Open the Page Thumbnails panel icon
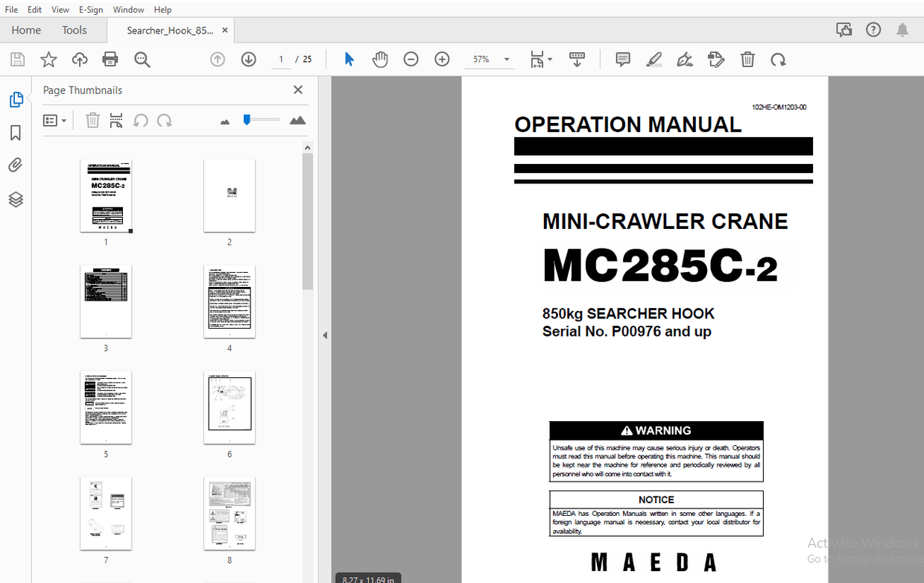 tap(16, 98)
